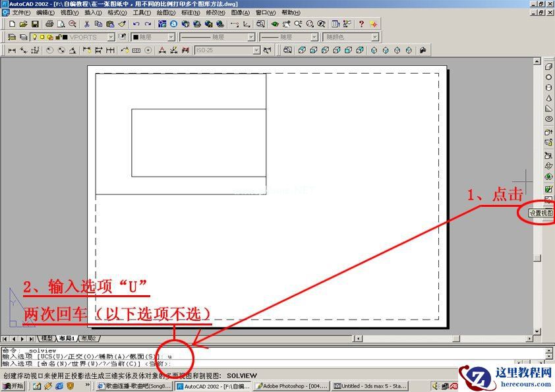Click the vertical scrollbar down arrow of drawing area
Image resolution: width=555 pixels, height=392 pixels.
(537, 331)
